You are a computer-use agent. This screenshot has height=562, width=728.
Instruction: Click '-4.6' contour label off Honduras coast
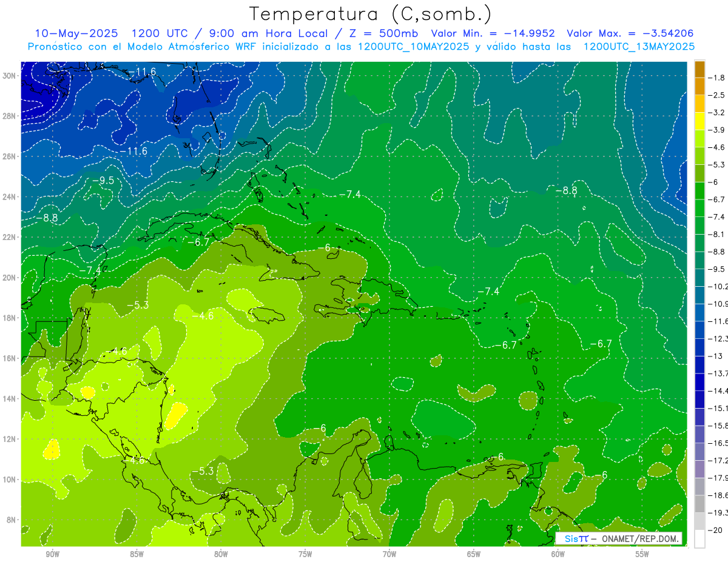pos(116,351)
